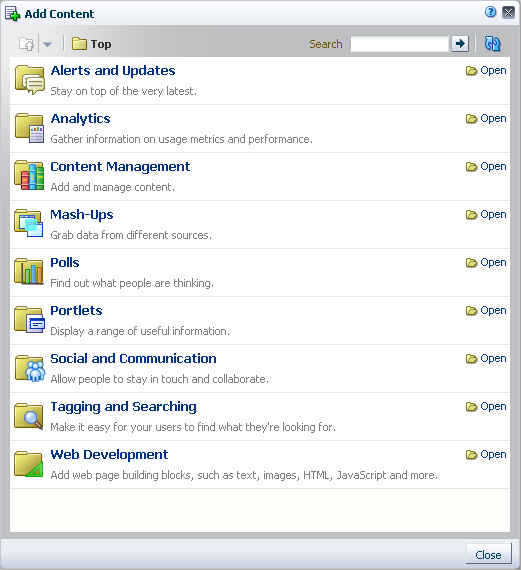Image resolution: width=521 pixels, height=570 pixels.
Task: Click Open next to Analytics
Action: (486, 119)
